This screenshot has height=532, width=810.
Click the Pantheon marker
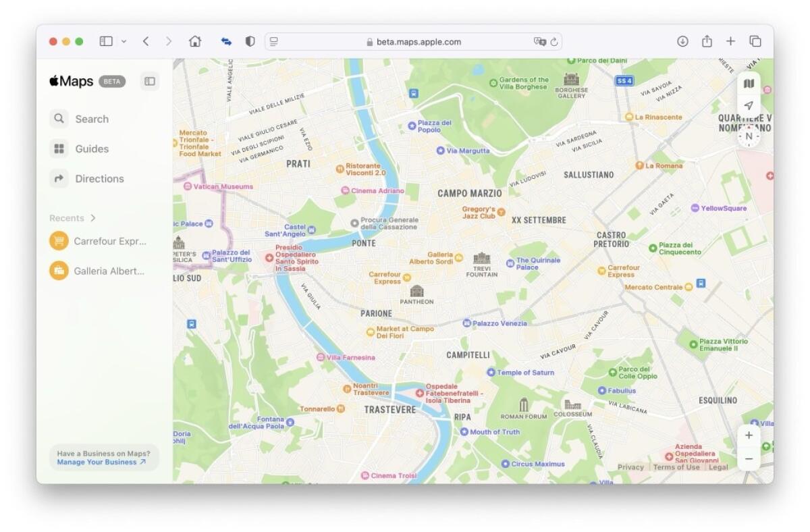(416, 292)
